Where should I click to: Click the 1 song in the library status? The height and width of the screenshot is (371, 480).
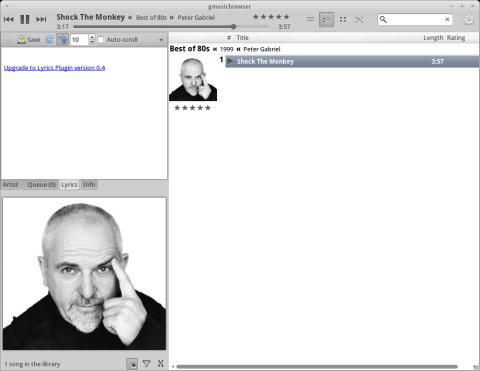(32, 364)
